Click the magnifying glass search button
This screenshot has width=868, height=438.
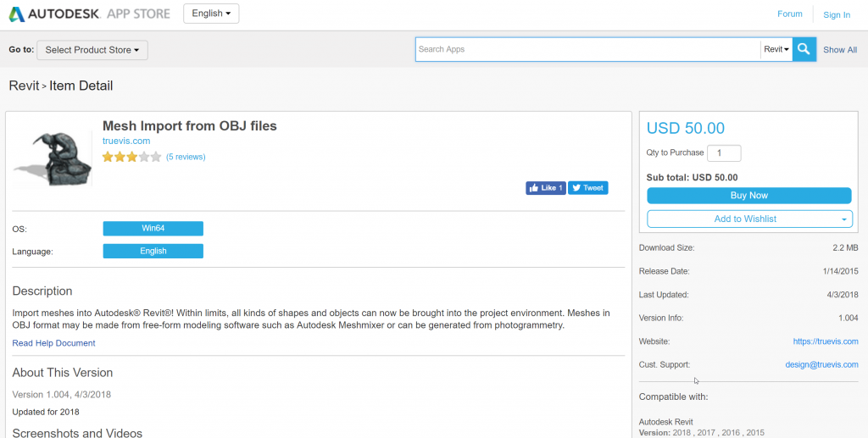pos(804,49)
